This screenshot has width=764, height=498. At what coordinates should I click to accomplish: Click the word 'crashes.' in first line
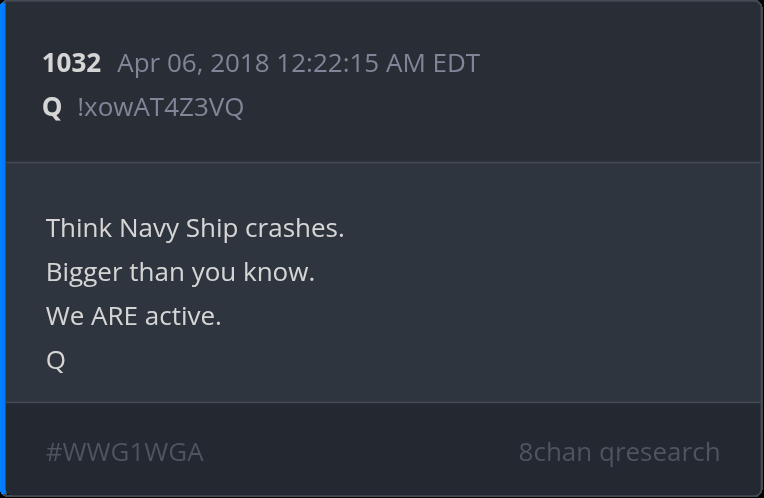[x=294, y=228]
